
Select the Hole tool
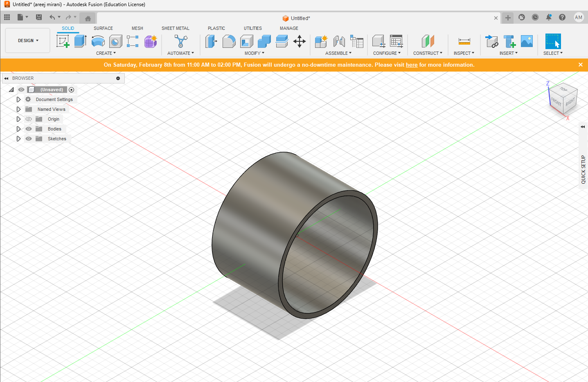(x=115, y=41)
